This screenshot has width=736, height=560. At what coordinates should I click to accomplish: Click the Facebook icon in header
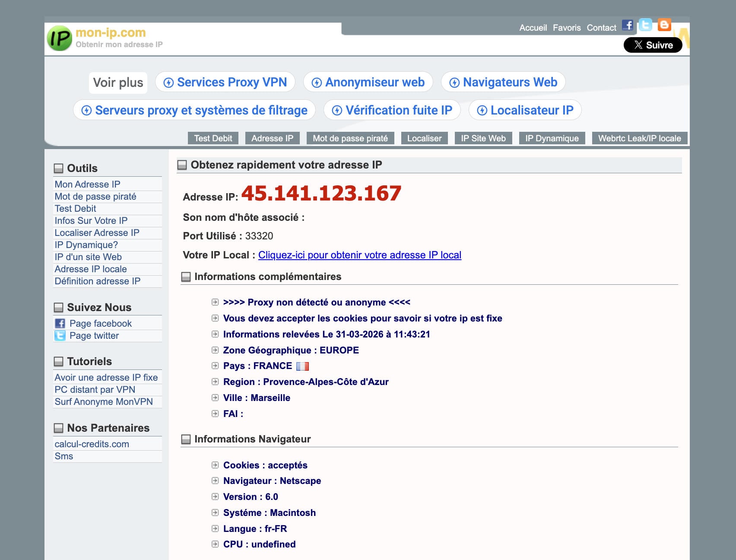(x=628, y=25)
